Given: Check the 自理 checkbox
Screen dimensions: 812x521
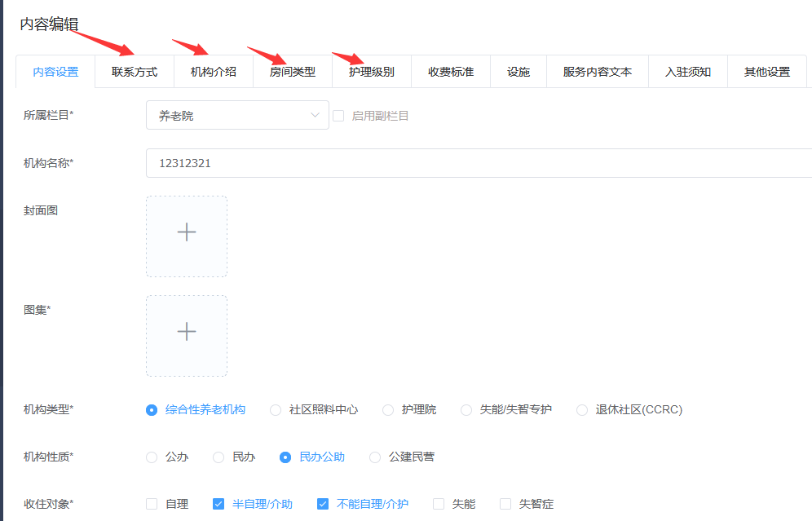Looking at the screenshot, I should [152, 504].
